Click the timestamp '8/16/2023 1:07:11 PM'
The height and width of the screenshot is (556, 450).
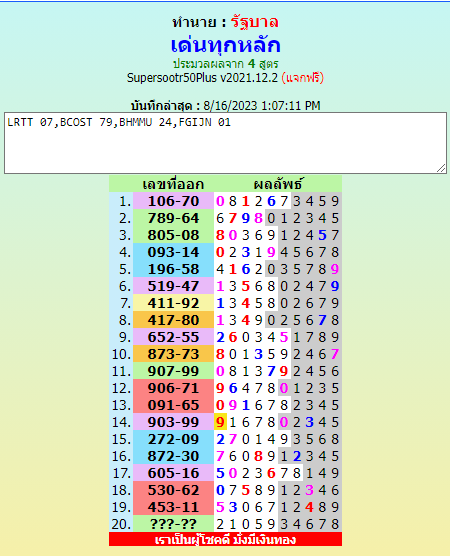pyautogui.click(x=262, y=106)
